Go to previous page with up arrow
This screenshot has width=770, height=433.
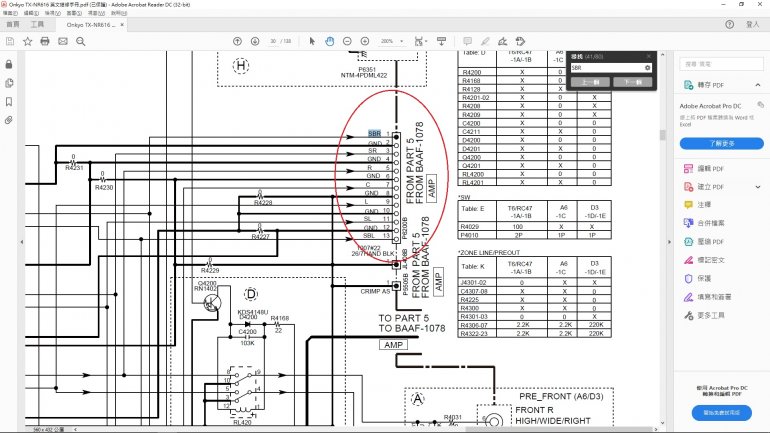tap(237, 41)
